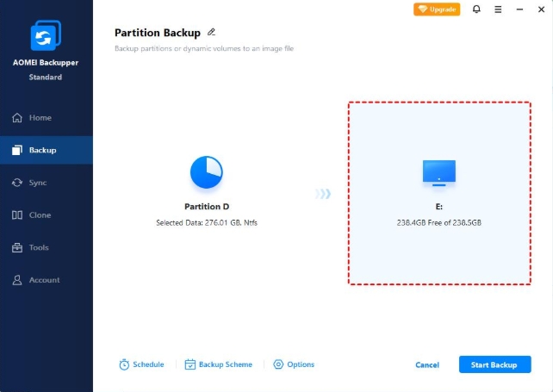553x392 pixels.
Task: Click the Schedule clock icon
Action: (x=124, y=364)
